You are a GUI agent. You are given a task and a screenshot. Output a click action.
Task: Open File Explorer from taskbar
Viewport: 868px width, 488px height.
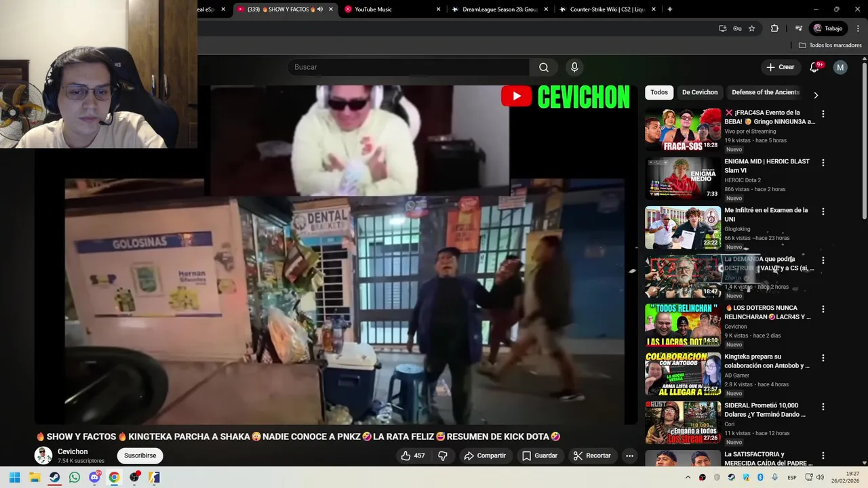(35, 477)
